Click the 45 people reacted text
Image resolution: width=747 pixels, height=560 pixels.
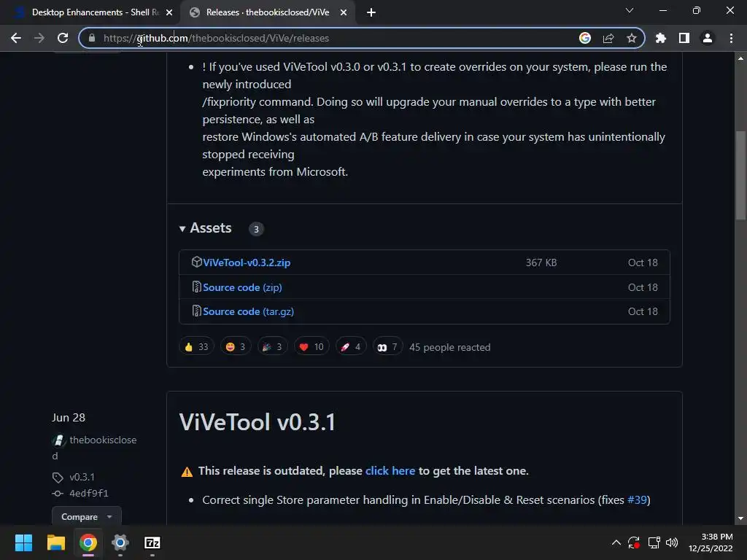(449, 347)
